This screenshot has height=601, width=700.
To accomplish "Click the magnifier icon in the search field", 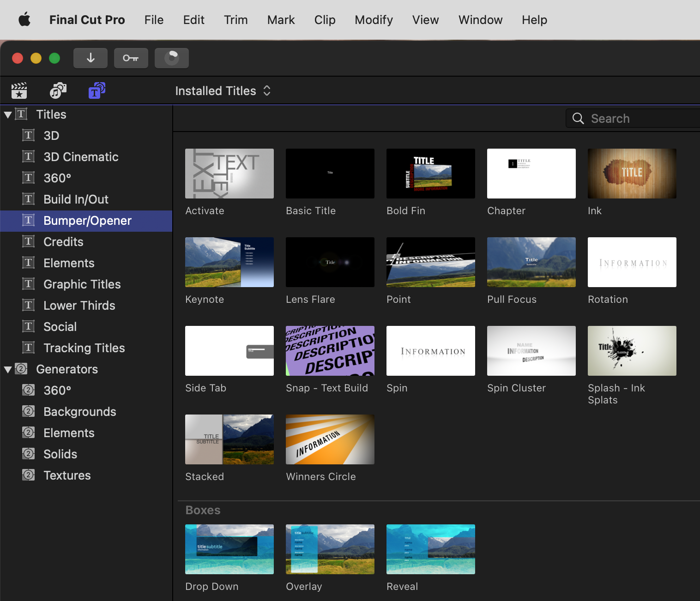I will click(578, 119).
